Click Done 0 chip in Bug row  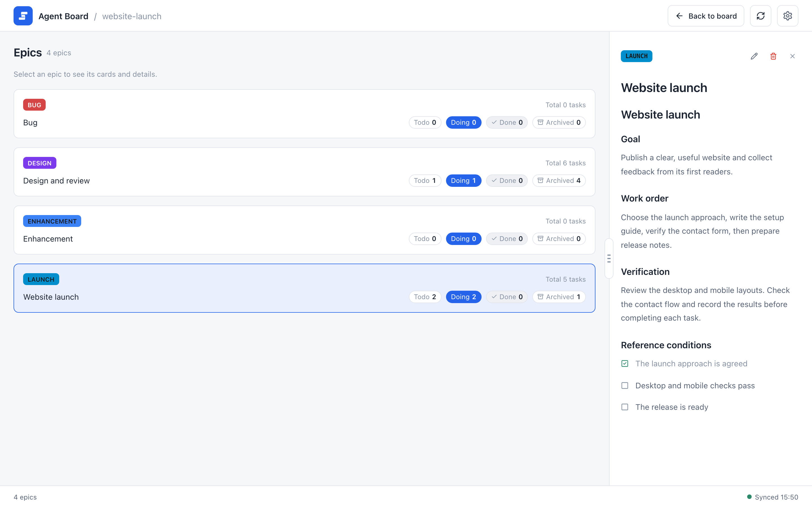[x=507, y=122]
